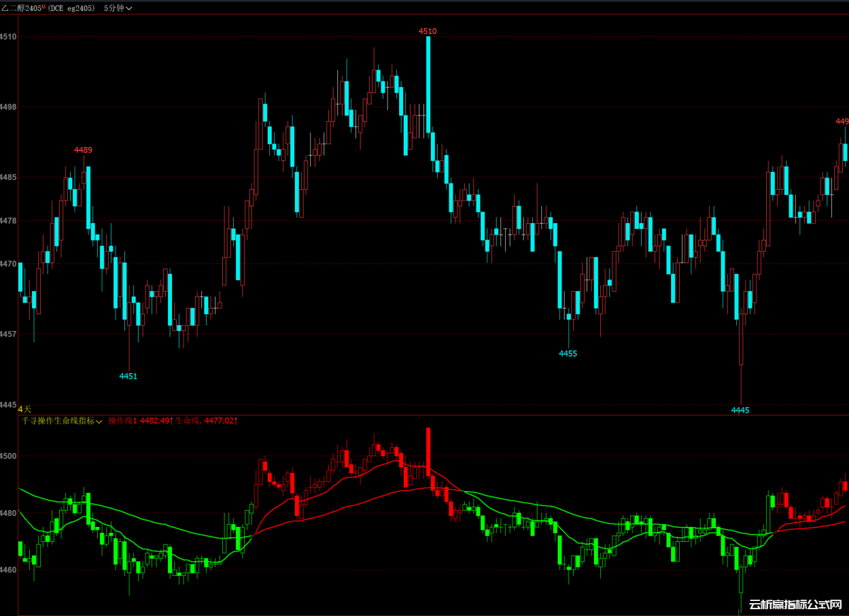
Task: Click the 4455 low price marker
Action: click(x=568, y=354)
